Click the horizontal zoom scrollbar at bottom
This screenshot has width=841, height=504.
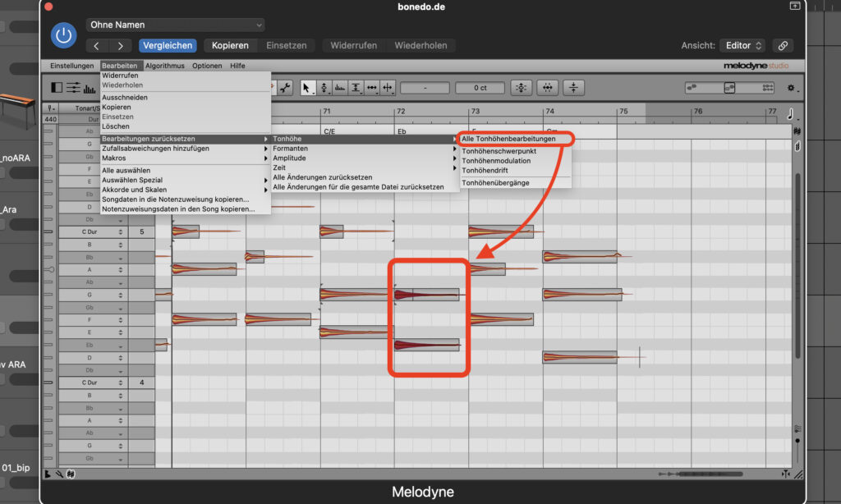pos(710,474)
